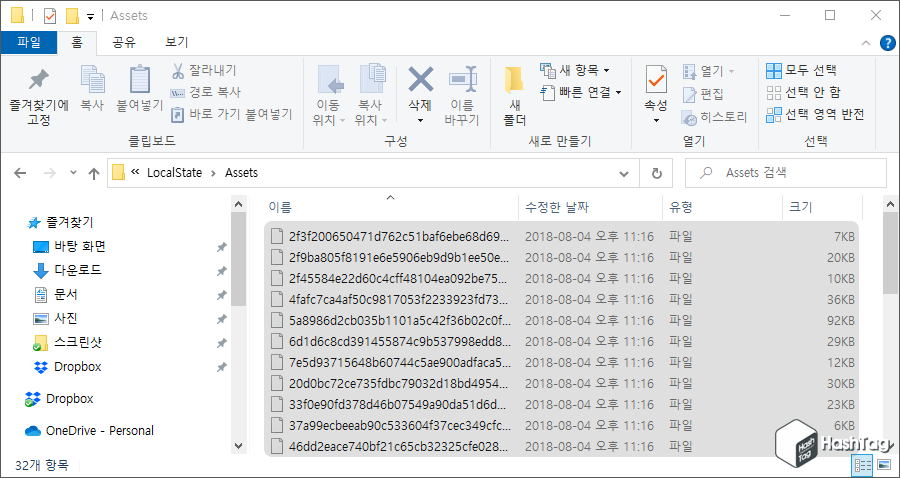Viewport: 900px width, 478px height.
Task: Go back with the back arrow
Action: [x=20, y=173]
